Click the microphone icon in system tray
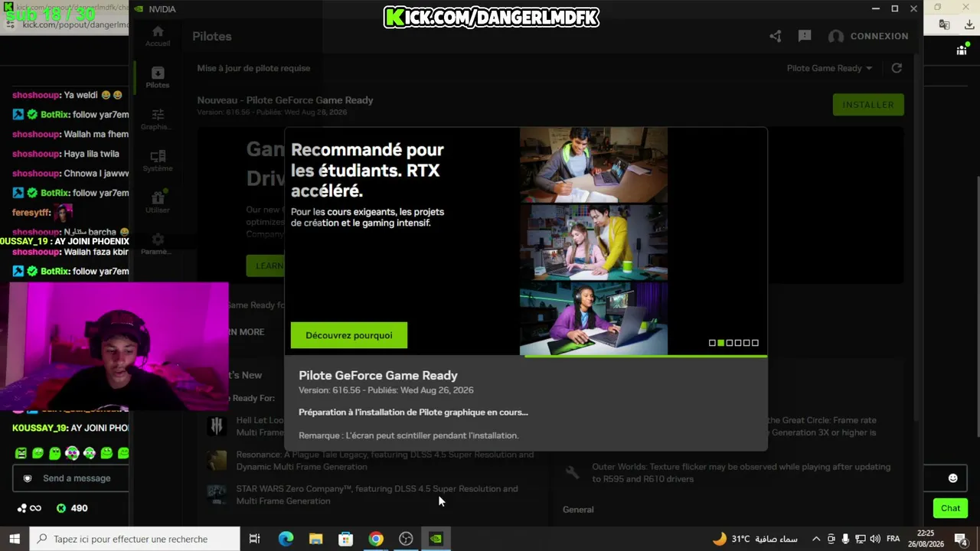 845,539
